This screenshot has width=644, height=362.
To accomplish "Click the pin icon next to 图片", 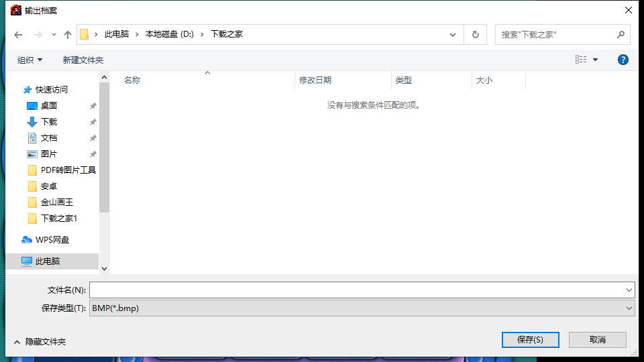I will point(93,154).
